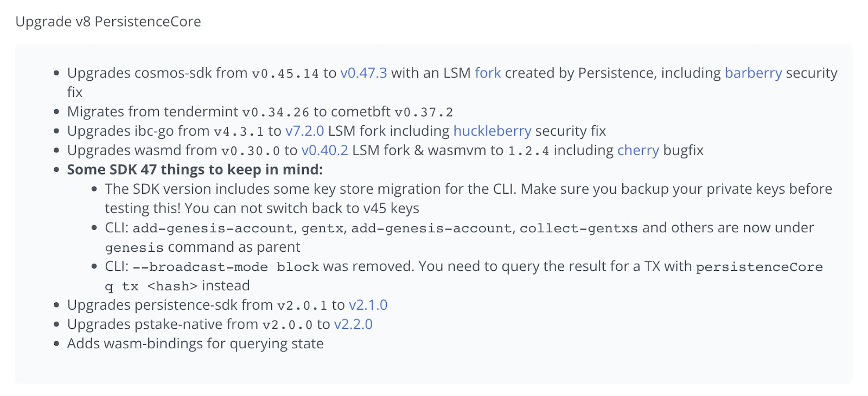Click the wasmvm 1.2.4 version code

(528, 151)
